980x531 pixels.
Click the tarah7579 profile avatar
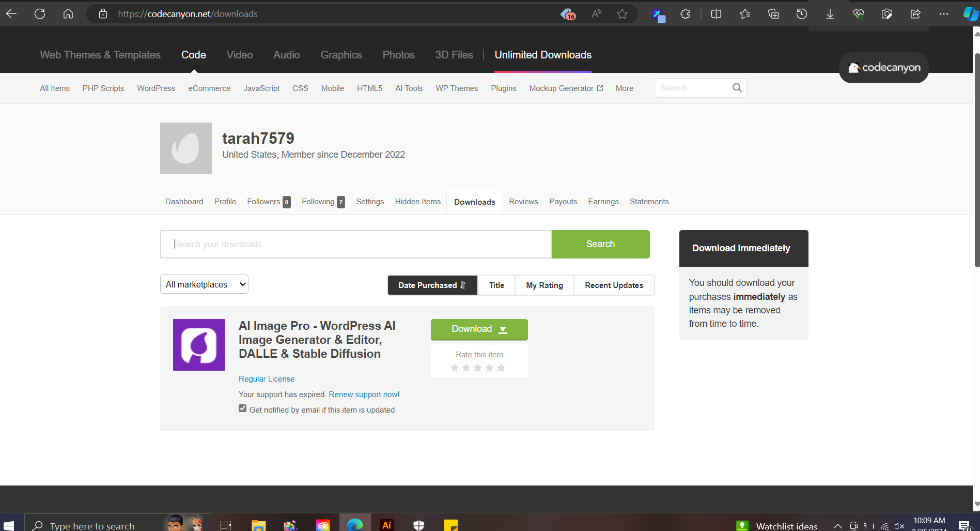[x=186, y=148]
